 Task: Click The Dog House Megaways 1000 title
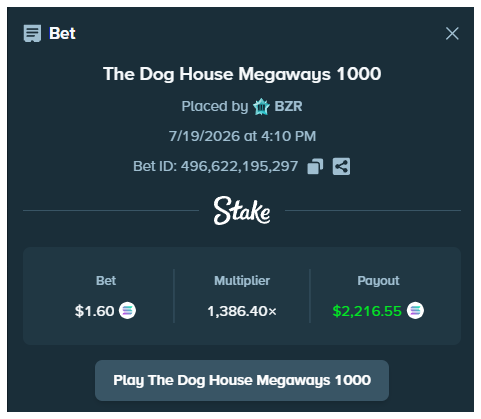pos(242,74)
